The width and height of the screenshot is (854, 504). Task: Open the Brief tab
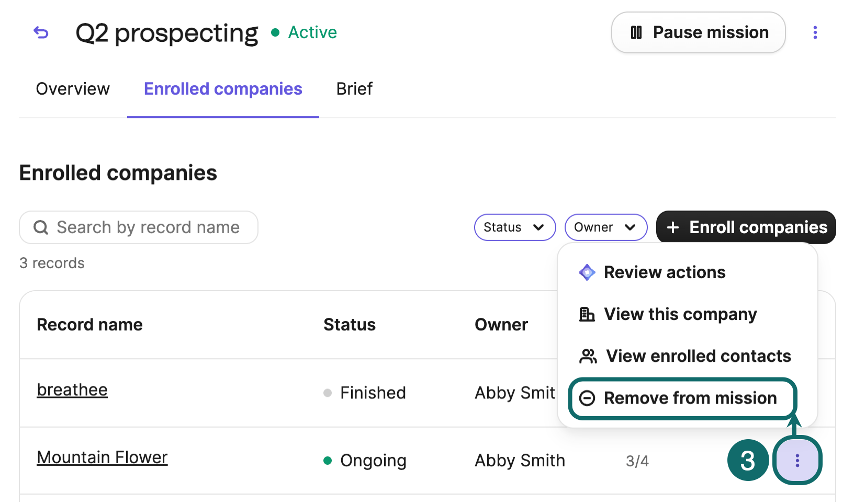point(354,89)
